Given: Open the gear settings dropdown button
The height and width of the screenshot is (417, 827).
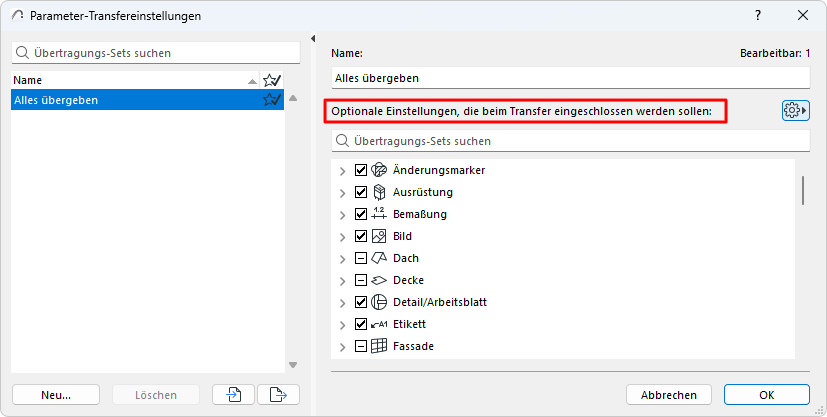Looking at the screenshot, I should tap(795, 110).
